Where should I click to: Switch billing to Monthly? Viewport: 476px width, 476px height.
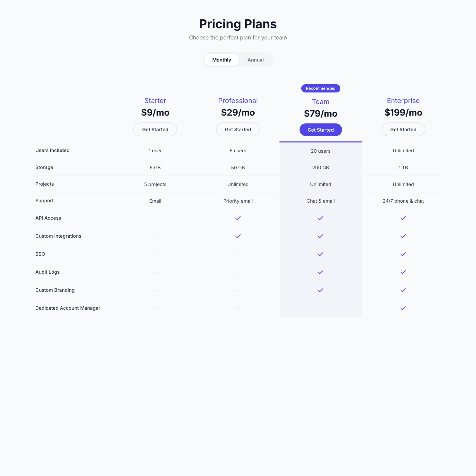click(221, 60)
